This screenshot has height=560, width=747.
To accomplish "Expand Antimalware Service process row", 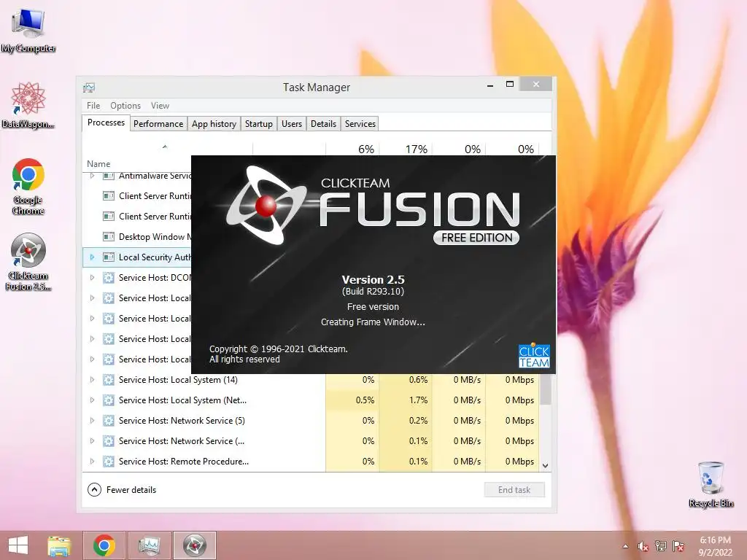I will point(92,176).
